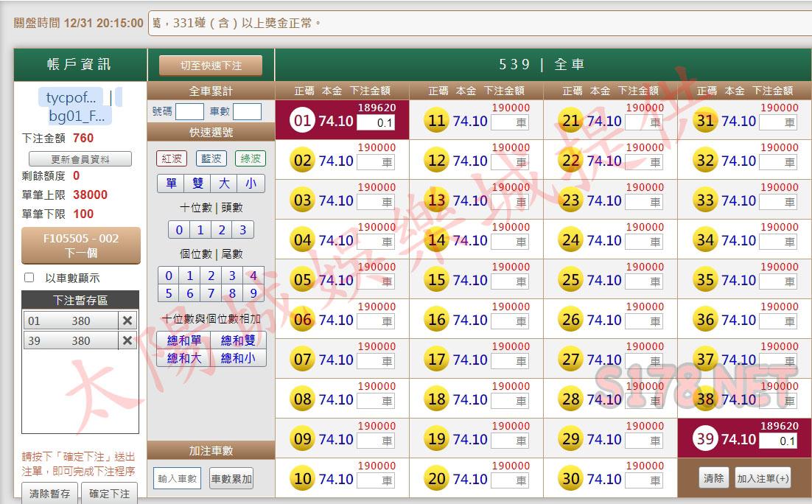Click number ball 10
The width and height of the screenshot is (812, 504).
tap(302, 479)
